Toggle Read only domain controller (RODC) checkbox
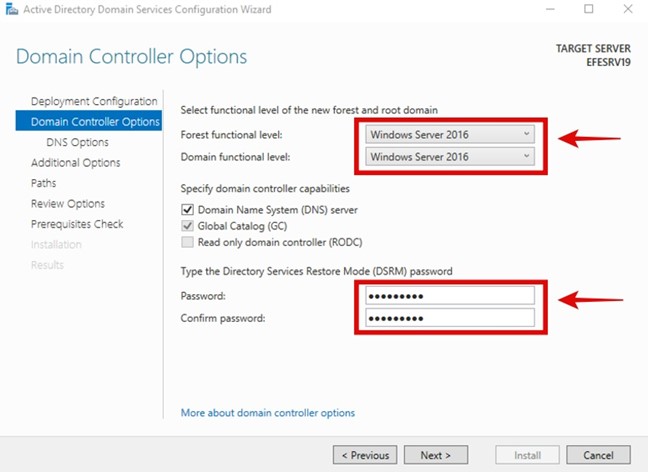The height and width of the screenshot is (472, 648). pyautogui.click(x=187, y=242)
